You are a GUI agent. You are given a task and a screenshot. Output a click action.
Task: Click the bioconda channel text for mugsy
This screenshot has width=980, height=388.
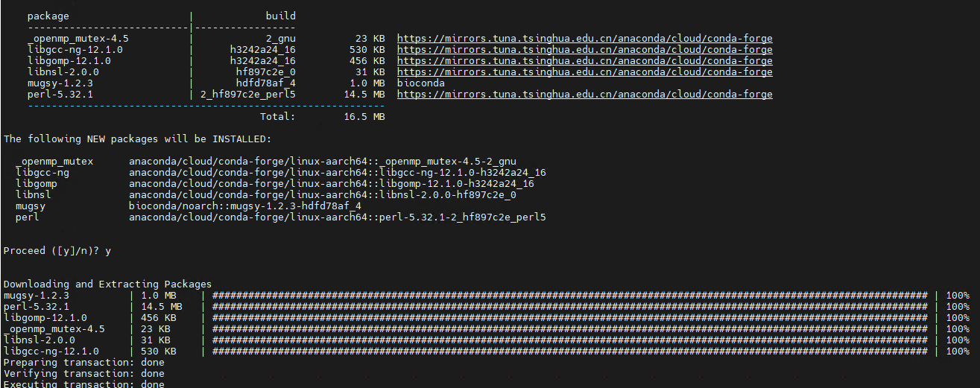click(420, 83)
